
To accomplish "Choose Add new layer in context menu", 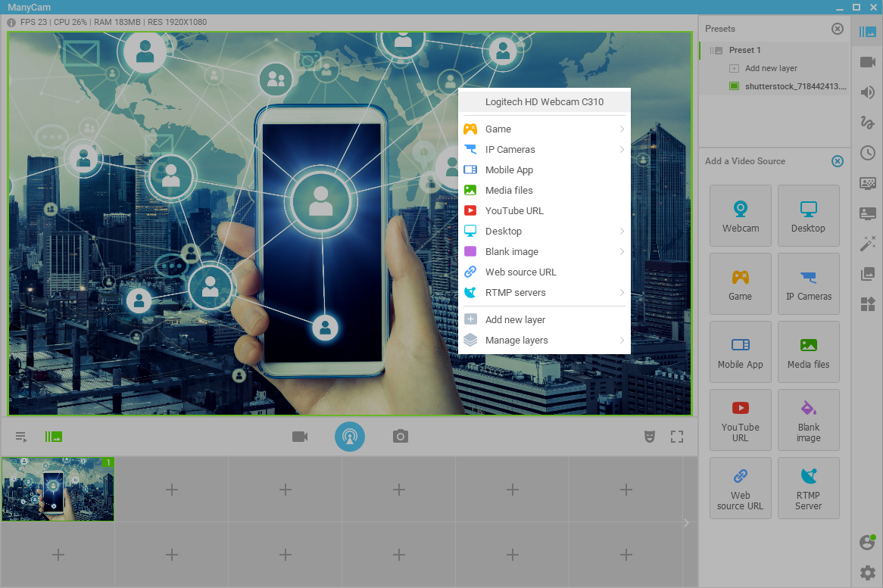I will [x=544, y=319].
